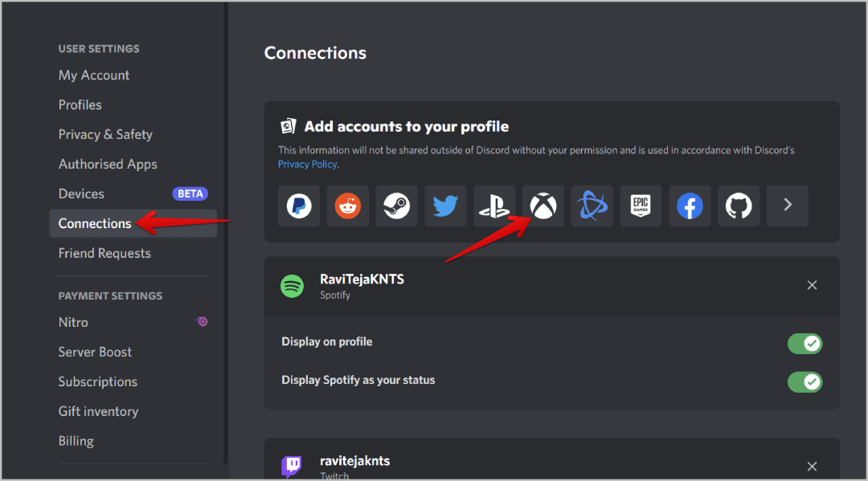This screenshot has width=868, height=481.
Task: Connect an Xbox account
Action: click(x=543, y=206)
